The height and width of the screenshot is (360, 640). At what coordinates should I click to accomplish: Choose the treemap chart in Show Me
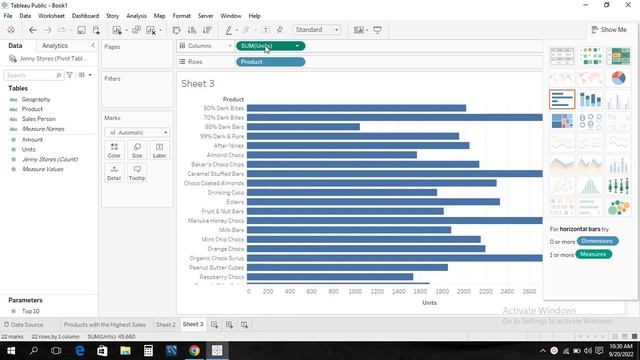[562, 121]
